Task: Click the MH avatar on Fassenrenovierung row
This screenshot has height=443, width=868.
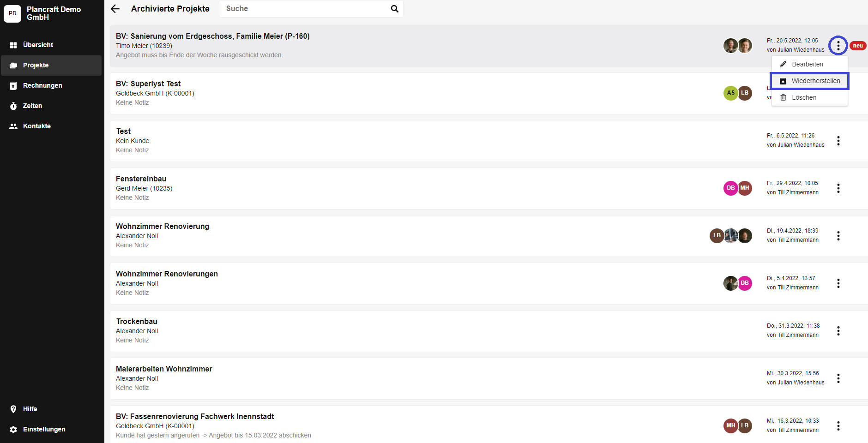Action: pos(730,426)
